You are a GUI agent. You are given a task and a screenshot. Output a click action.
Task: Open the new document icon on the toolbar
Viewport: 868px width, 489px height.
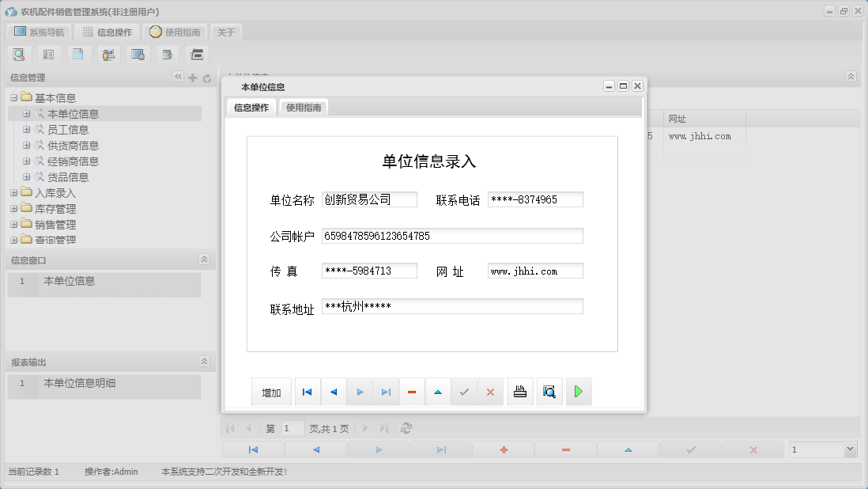77,54
